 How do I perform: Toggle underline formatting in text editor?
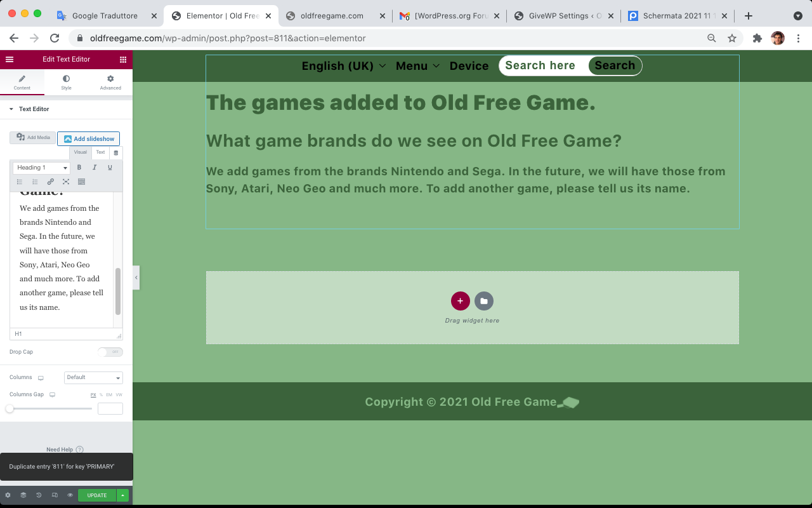tap(110, 168)
